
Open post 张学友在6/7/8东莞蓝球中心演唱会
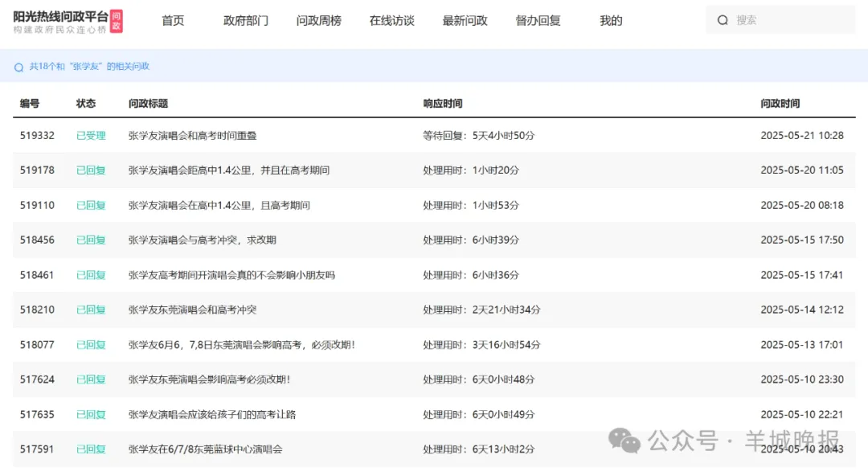(206, 449)
